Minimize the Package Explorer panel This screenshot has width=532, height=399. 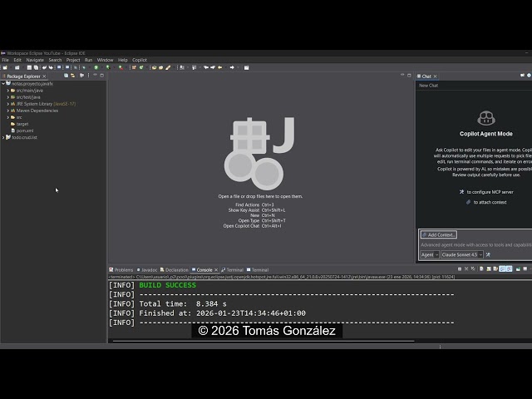tap(96, 75)
